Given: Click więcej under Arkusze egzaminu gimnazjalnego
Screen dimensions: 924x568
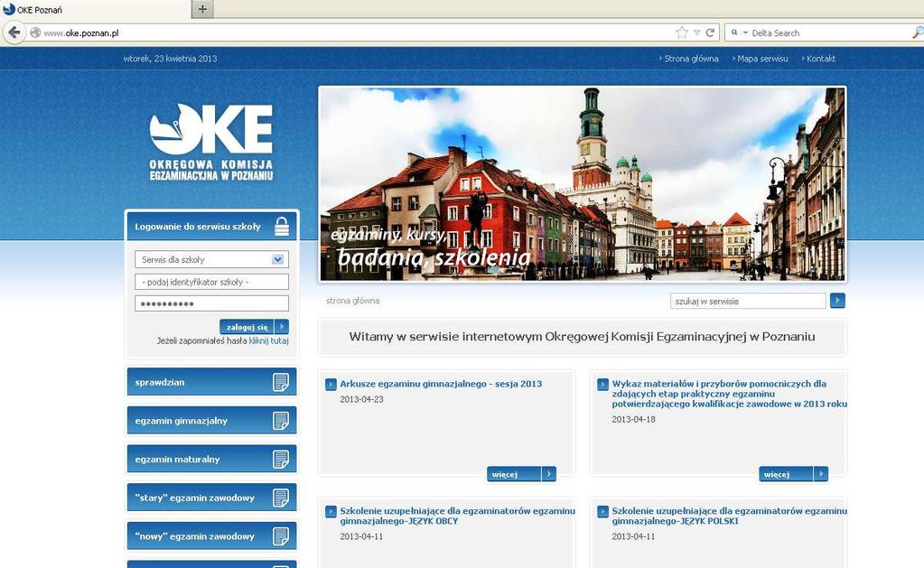Looking at the screenshot, I should coord(513,474).
